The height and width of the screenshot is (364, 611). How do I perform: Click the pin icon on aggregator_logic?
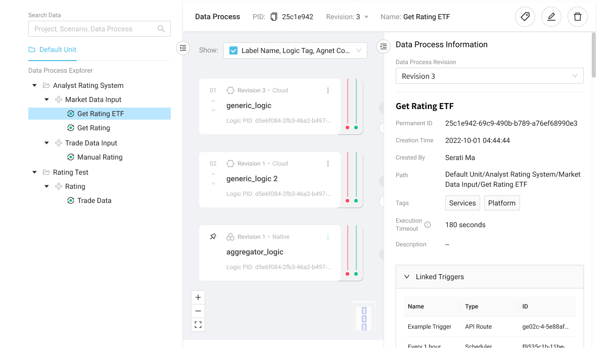(x=213, y=237)
